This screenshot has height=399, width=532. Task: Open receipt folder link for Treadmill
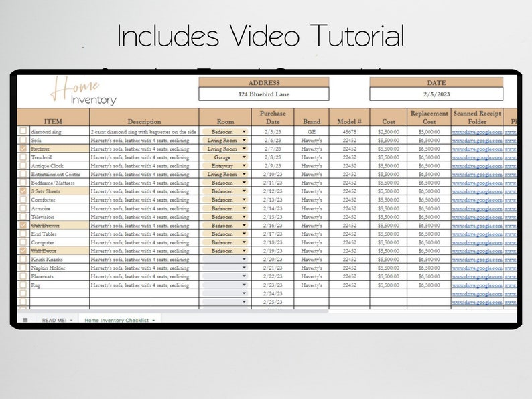pyautogui.click(x=477, y=157)
